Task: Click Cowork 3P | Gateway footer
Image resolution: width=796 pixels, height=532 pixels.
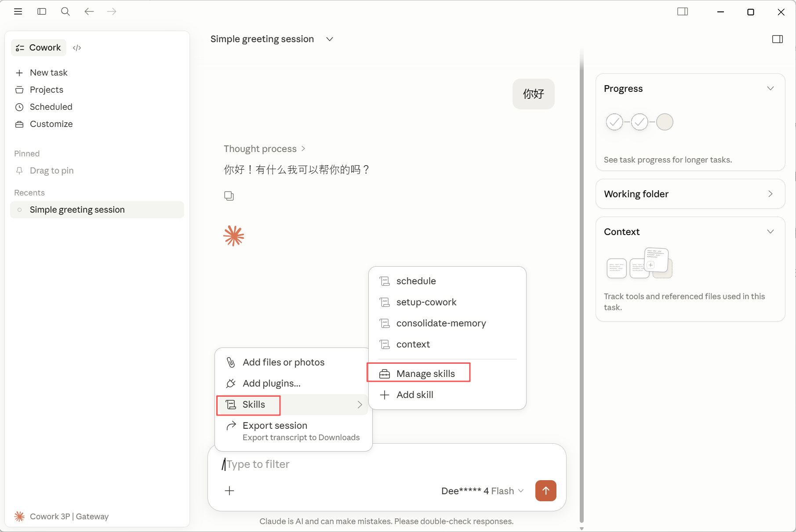Action: click(x=62, y=517)
